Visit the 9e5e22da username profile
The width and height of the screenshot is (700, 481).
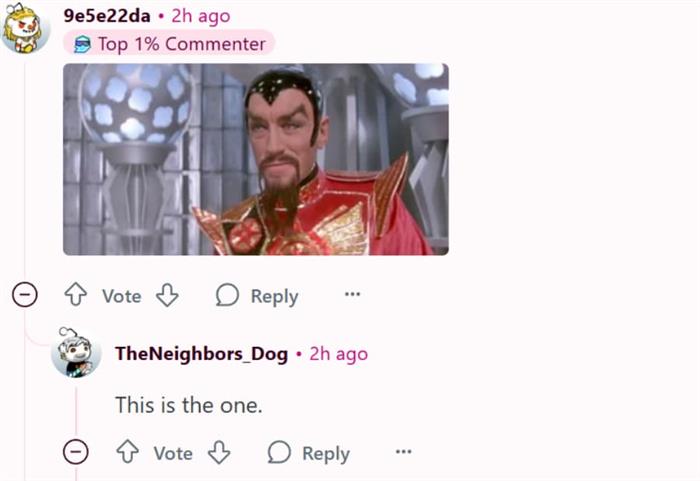point(107,16)
